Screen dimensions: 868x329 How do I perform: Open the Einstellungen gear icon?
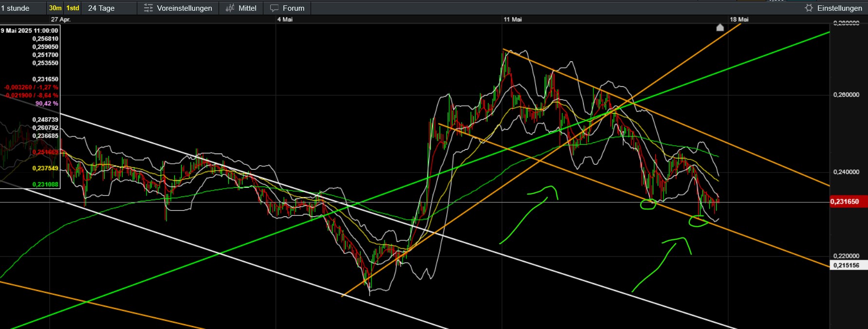click(809, 8)
